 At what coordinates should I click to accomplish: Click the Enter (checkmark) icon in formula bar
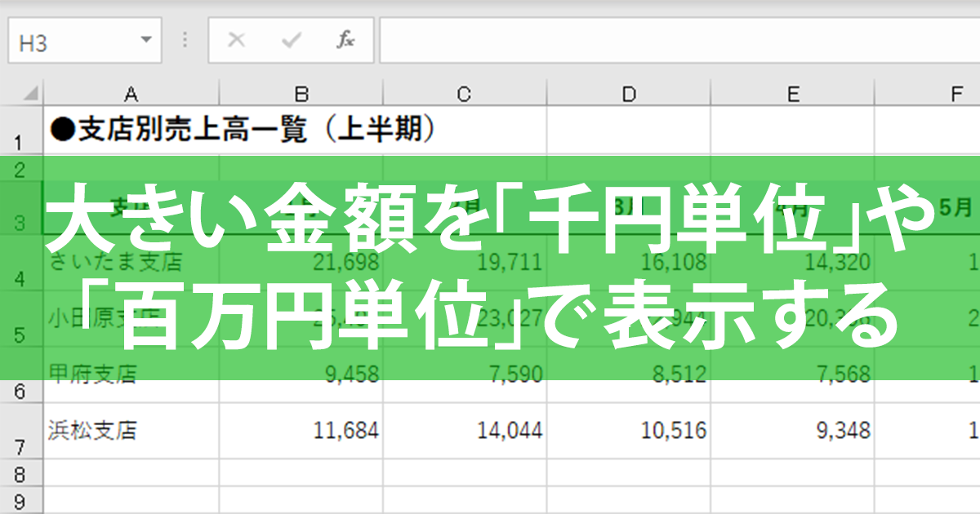(x=290, y=38)
